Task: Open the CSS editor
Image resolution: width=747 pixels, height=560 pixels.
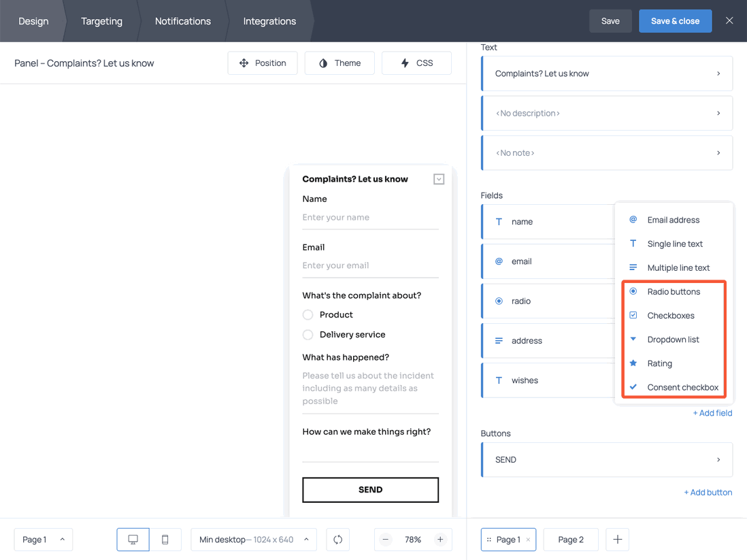Action: [x=416, y=63]
